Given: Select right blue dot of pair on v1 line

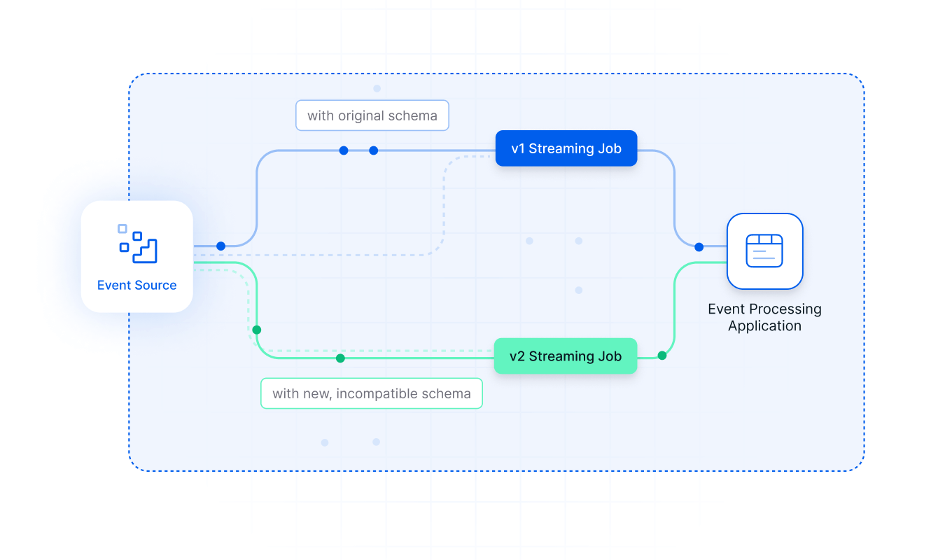Looking at the screenshot, I should coord(374,150).
